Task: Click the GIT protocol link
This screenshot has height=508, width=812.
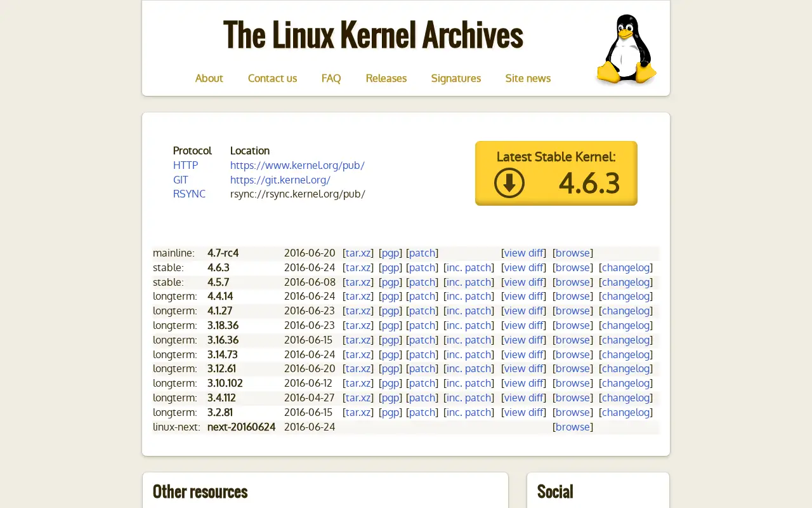Action: tap(181, 180)
